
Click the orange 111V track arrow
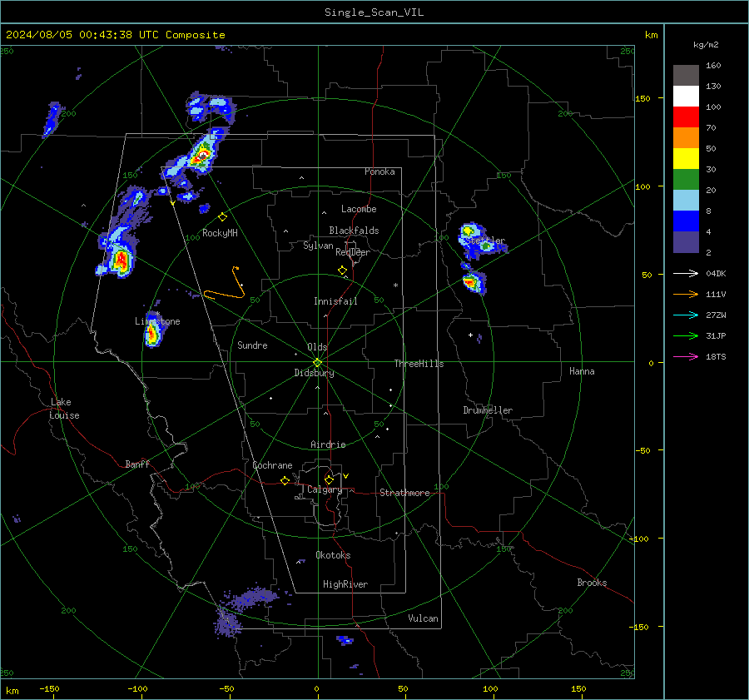coord(686,295)
